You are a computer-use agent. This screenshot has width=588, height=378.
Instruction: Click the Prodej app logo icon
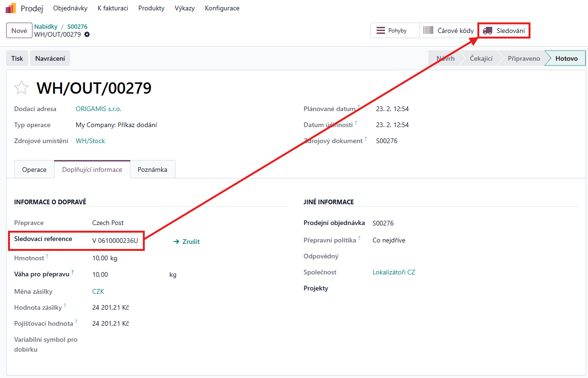pyautogui.click(x=10, y=8)
